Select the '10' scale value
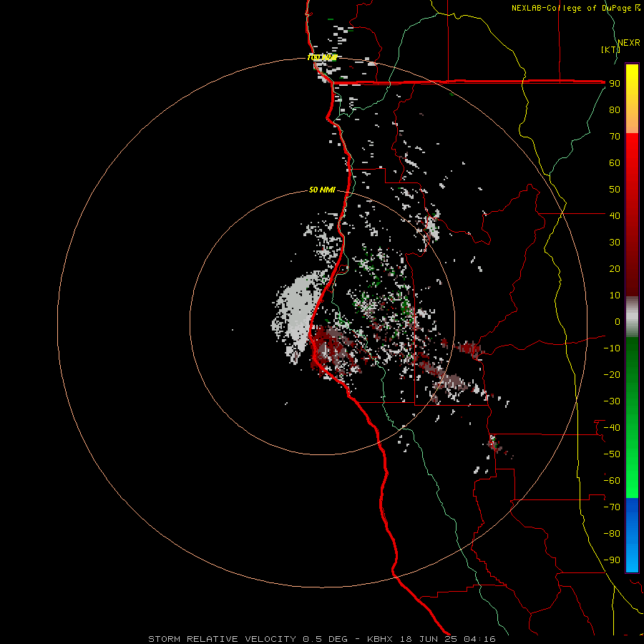The width and height of the screenshot is (644, 644). [x=615, y=296]
